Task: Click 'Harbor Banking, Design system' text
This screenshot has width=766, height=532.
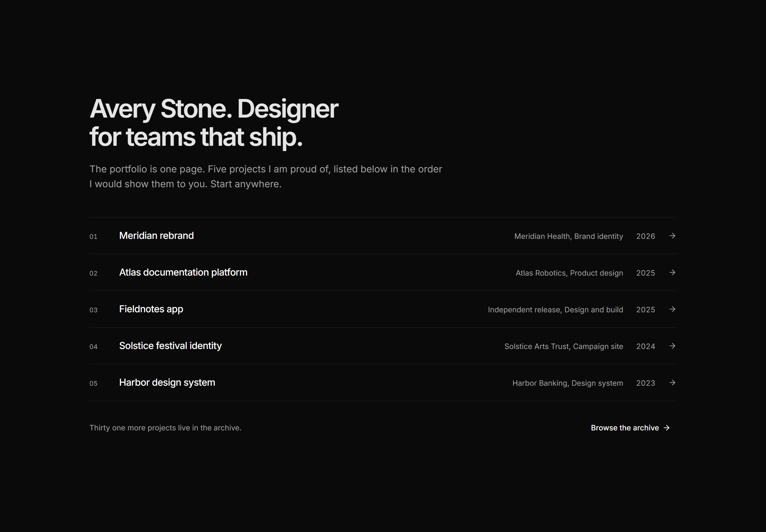Action: 568,383
